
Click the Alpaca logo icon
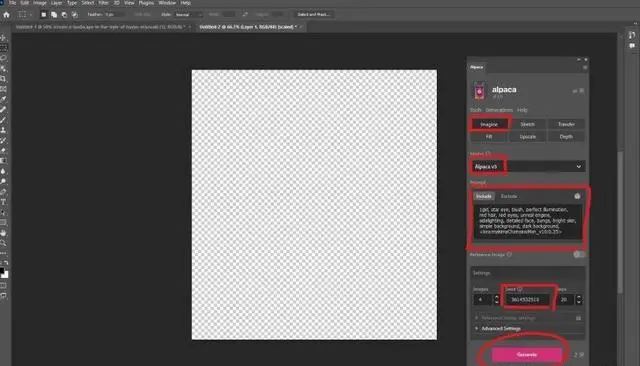[x=480, y=91]
